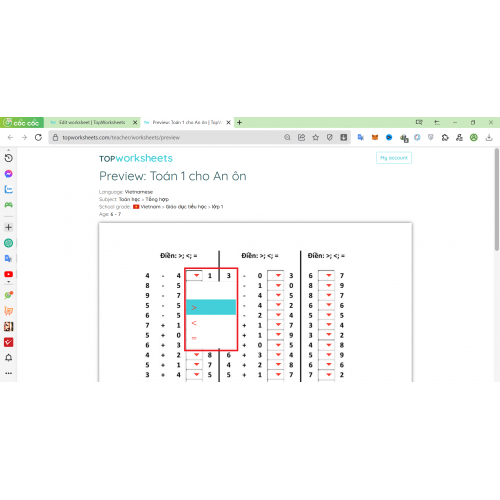Screen dimensions: 500x500
Task: Close the Edit worksheet tab
Action: click(x=135, y=122)
